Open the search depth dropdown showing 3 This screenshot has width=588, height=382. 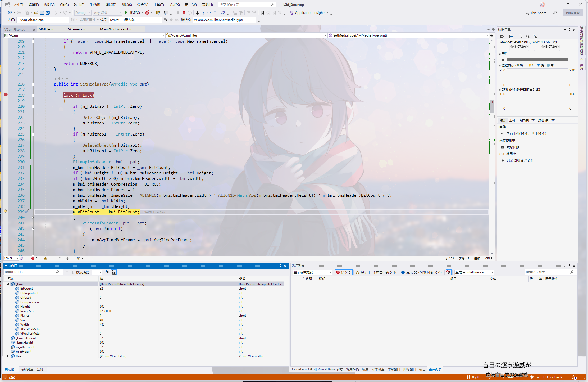[x=97, y=272]
